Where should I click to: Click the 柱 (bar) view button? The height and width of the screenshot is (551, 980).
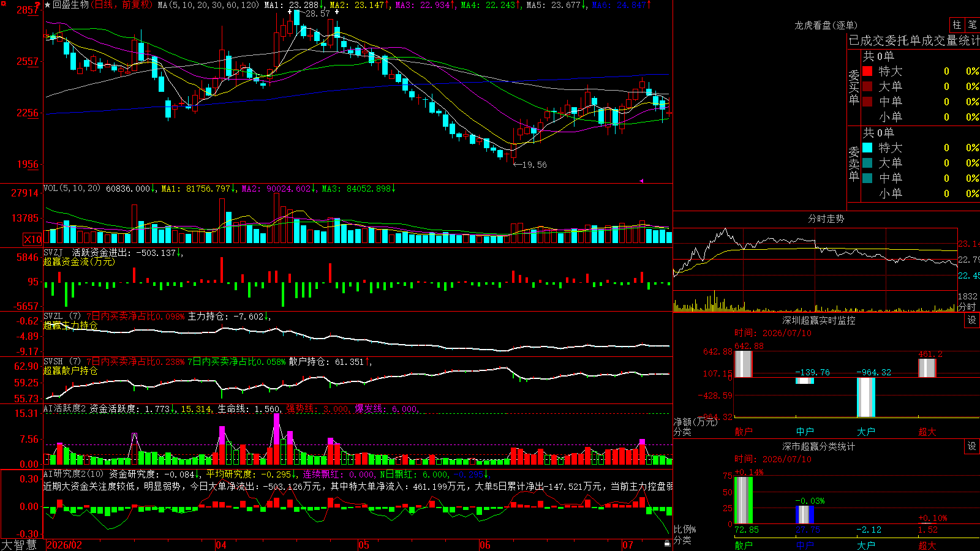pos(957,25)
